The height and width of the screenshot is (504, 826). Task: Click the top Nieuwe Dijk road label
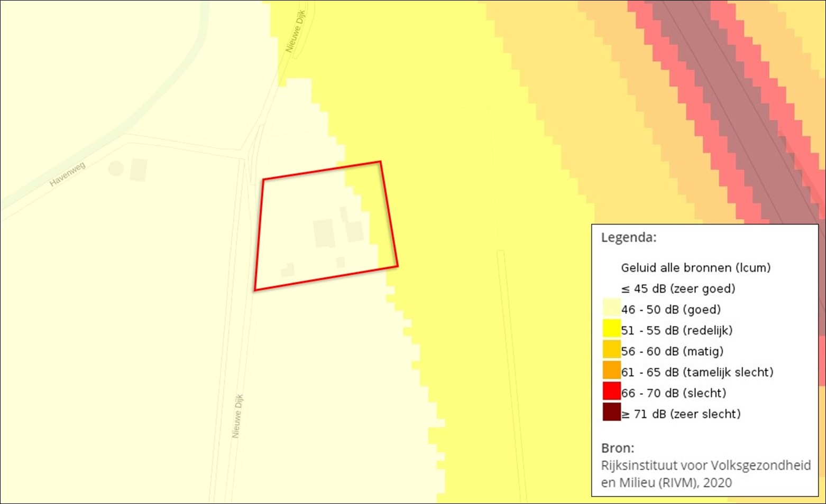[296, 31]
